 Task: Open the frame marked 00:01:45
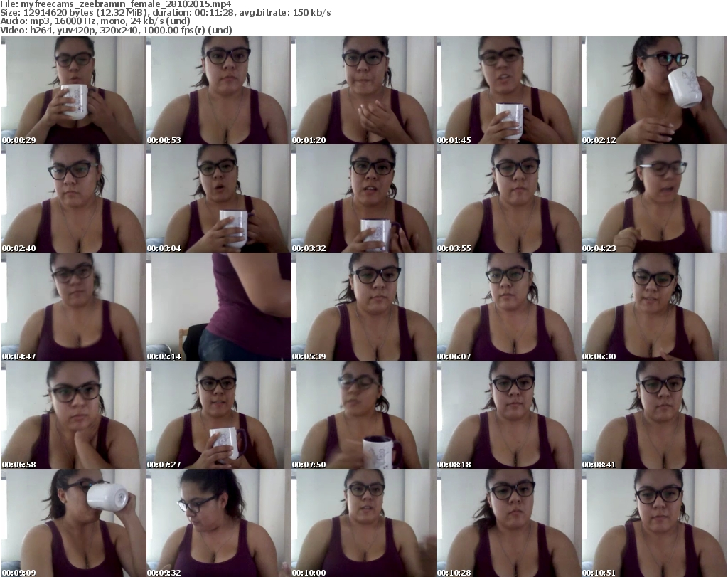pyautogui.click(x=509, y=90)
